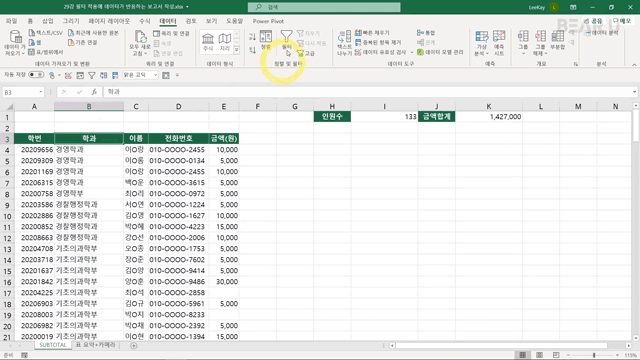Click Data Validation (데이터 유효성 검사)
640x360 pixels.
pos(380,52)
